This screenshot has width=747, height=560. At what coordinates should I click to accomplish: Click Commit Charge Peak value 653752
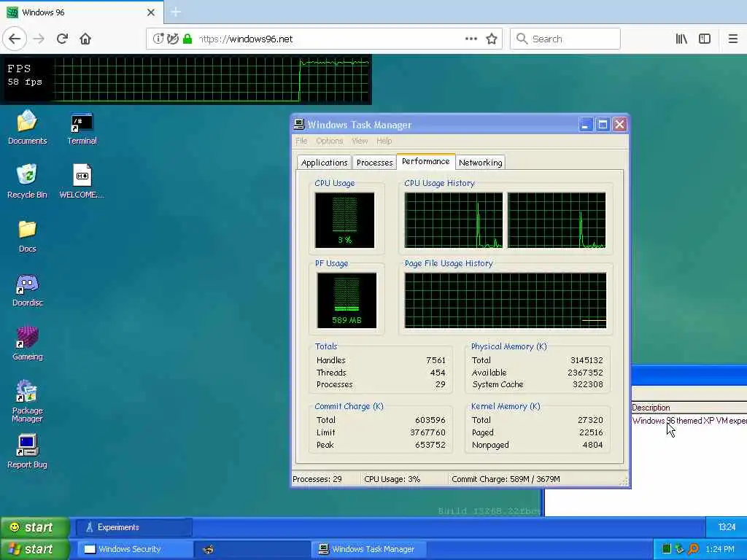click(x=430, y=445)
